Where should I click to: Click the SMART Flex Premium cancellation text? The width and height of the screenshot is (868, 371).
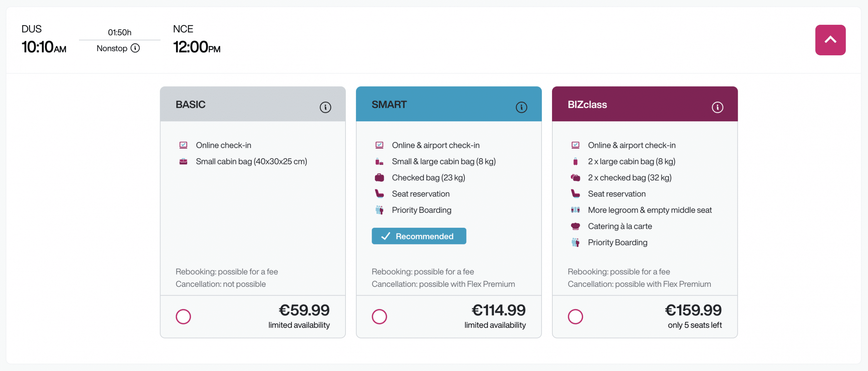(443, 284)
